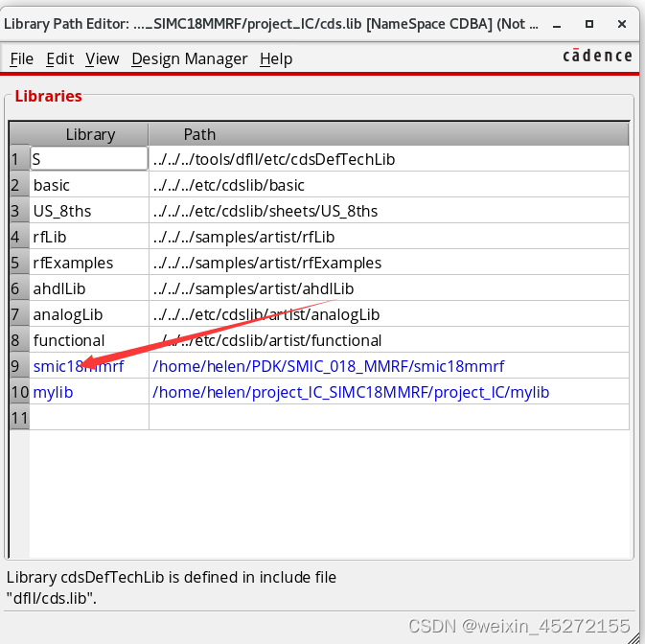
Task: Open the File menu
Action: coord(21,59)
